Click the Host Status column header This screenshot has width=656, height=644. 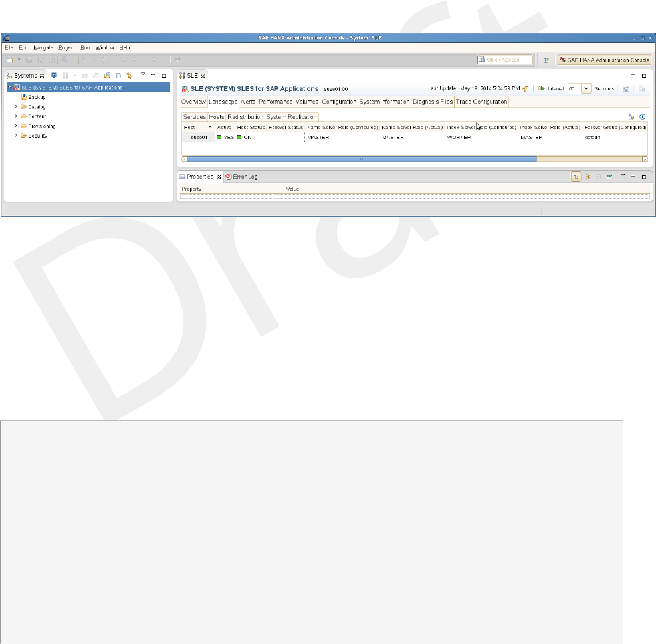tap(251, 127)
